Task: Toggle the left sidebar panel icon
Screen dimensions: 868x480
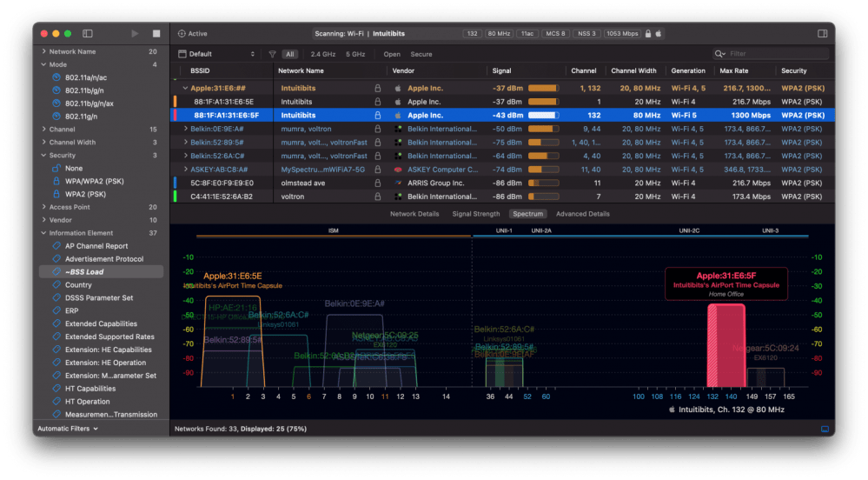Action: [x=88, y=33]
